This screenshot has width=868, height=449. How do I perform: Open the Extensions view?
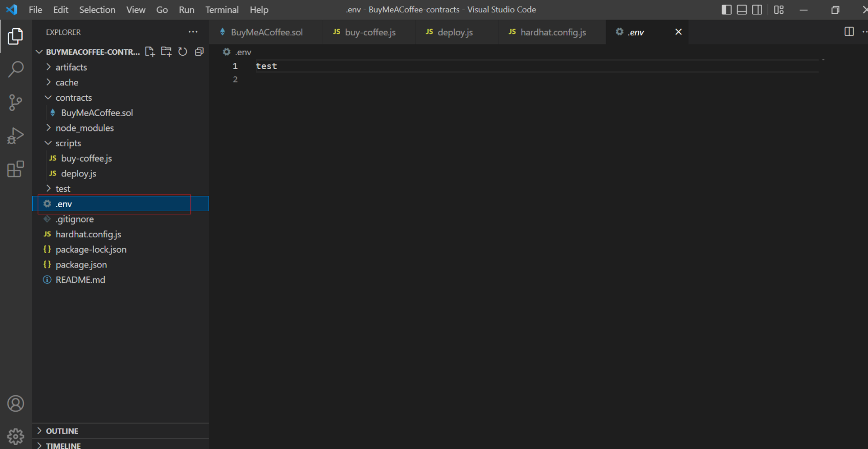point(15,169)
